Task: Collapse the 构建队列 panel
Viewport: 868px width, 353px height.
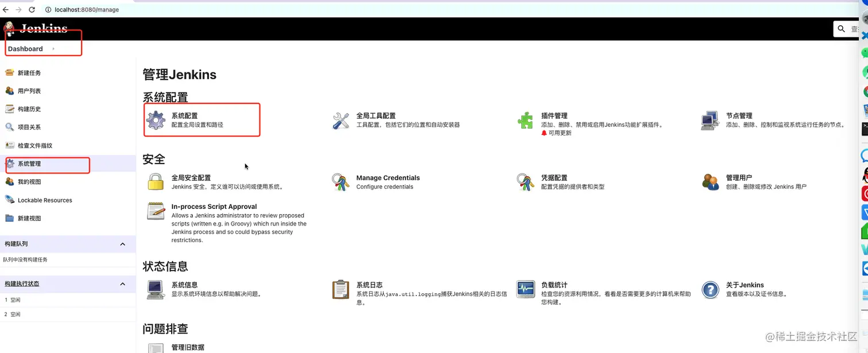Action: tap(122, 244)
